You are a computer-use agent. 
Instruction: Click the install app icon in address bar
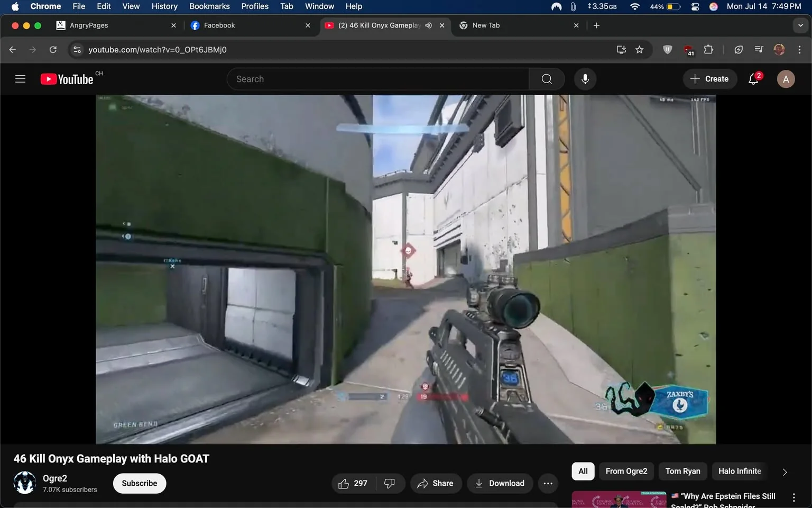tap(621, 50)
